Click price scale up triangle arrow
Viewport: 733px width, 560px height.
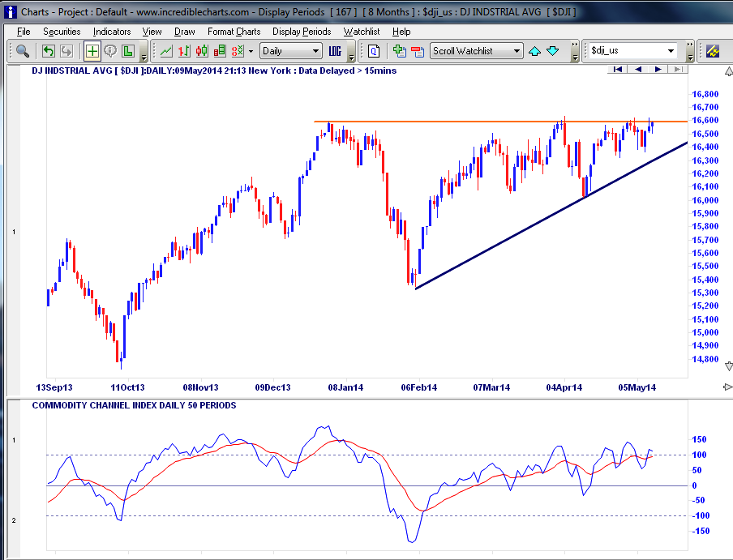728,71
